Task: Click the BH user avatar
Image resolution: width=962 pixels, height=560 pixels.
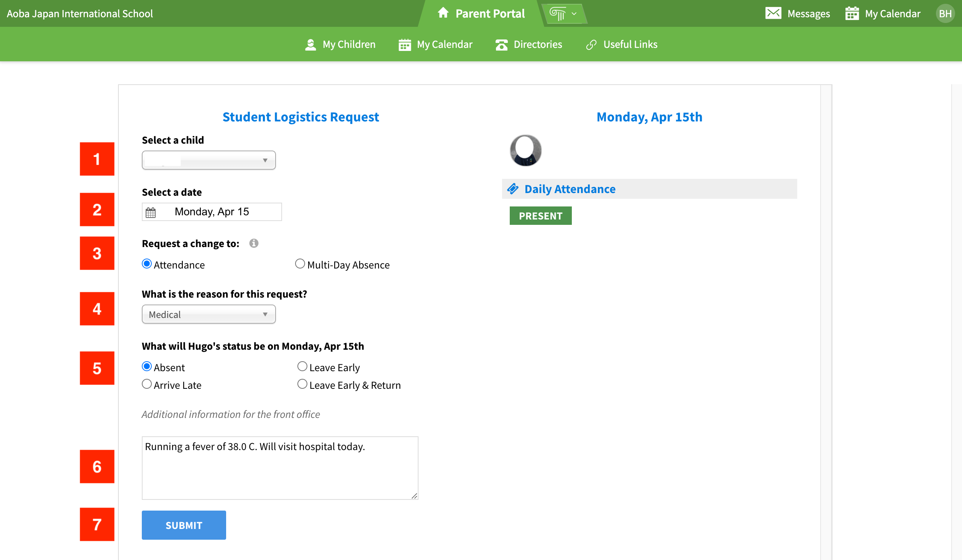Action: coord(945,14)
